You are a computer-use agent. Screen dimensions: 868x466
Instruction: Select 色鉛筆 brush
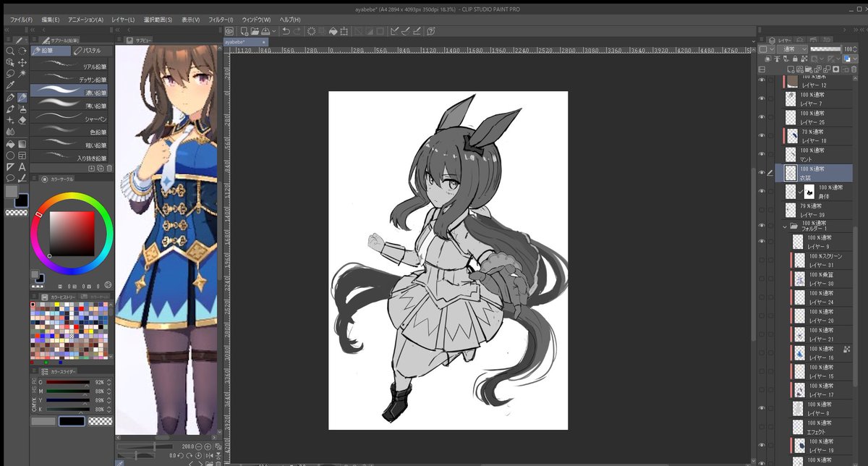click(70, 131)
